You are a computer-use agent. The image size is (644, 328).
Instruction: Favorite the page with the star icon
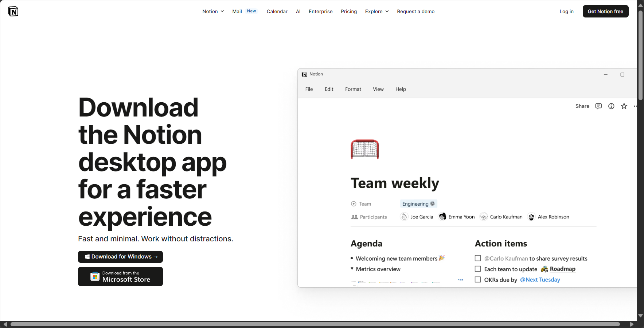click(624, 106)
